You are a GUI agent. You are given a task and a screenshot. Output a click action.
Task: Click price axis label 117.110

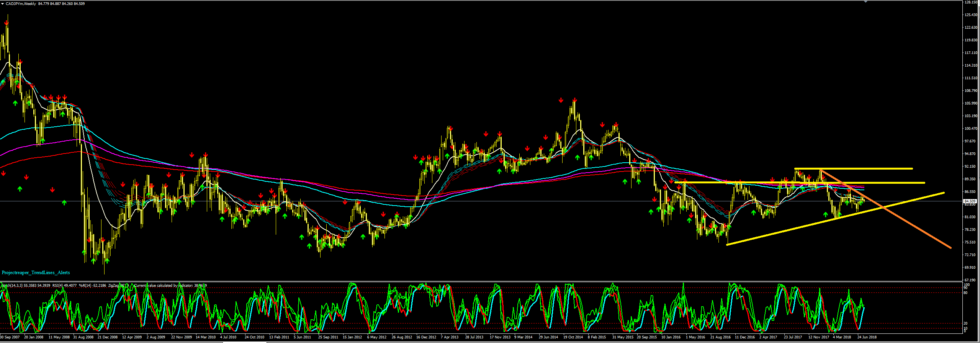(971, 53)
